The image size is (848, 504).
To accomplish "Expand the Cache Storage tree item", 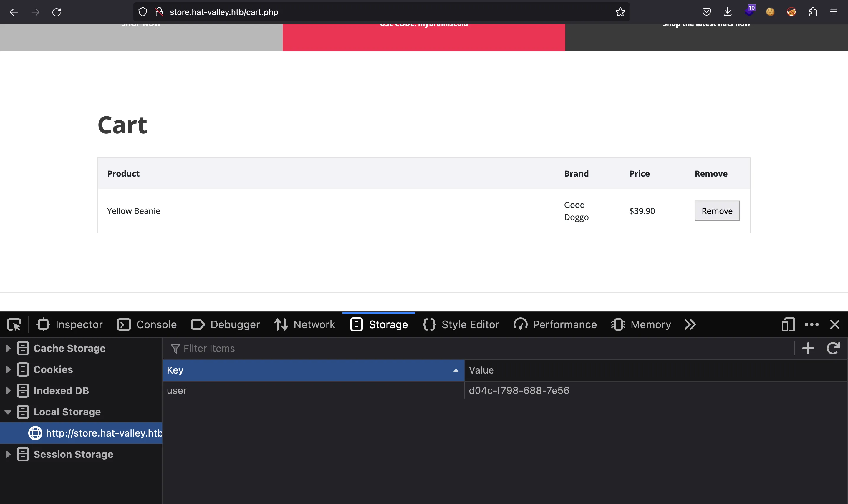I will click(x=7, y=348).
